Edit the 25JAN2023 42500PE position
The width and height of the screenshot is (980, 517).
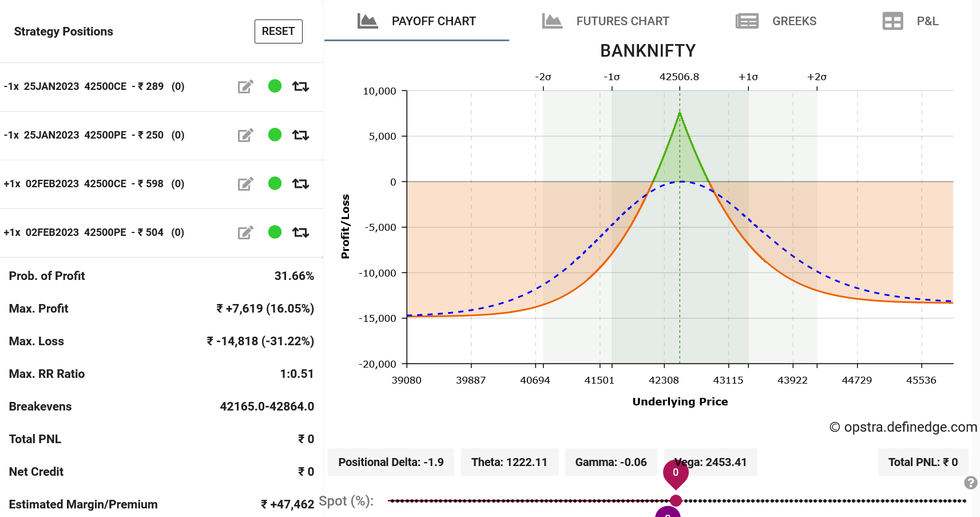[x=245, y=135]
